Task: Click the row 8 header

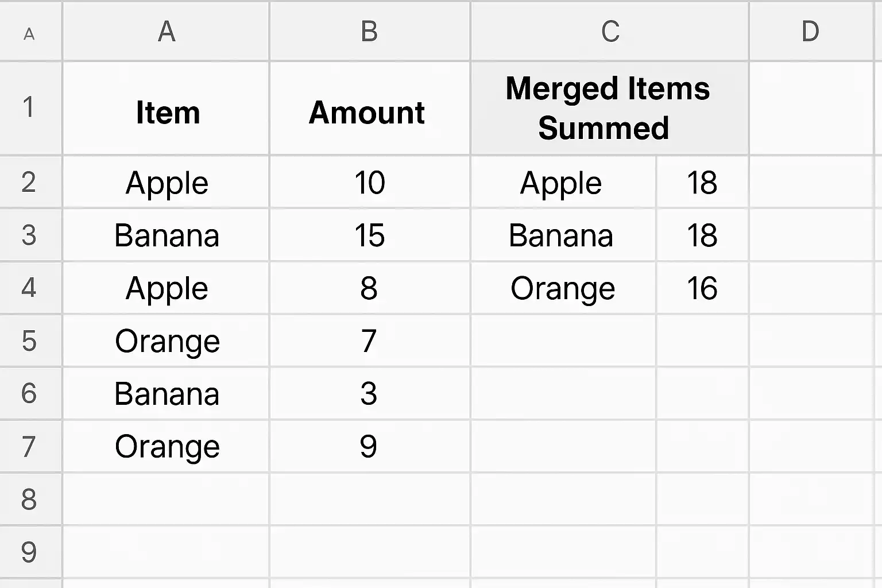Action: click(29, 499)
